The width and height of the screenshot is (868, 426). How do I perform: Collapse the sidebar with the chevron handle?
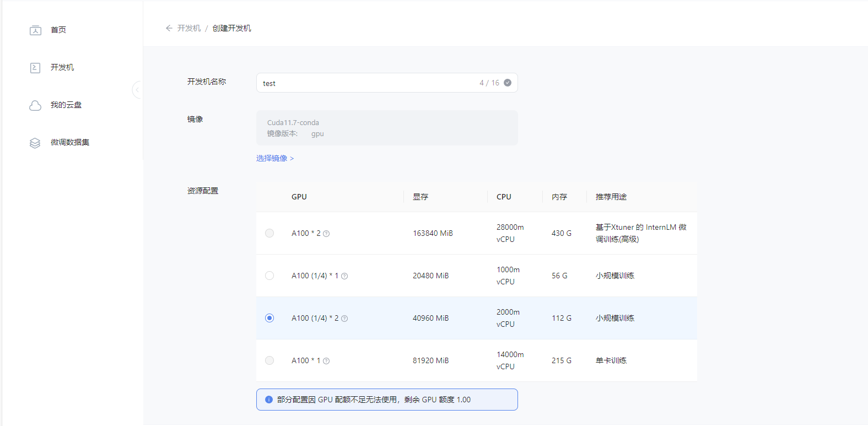(137, 89)
